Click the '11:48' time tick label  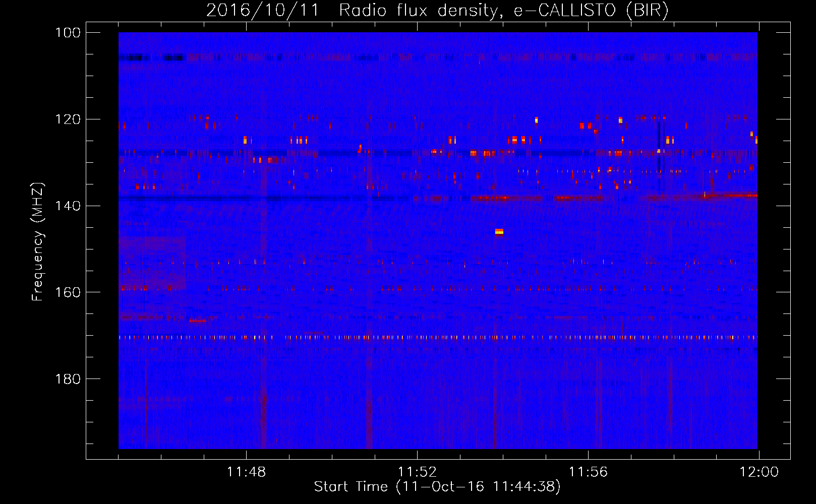coord(246,472)
